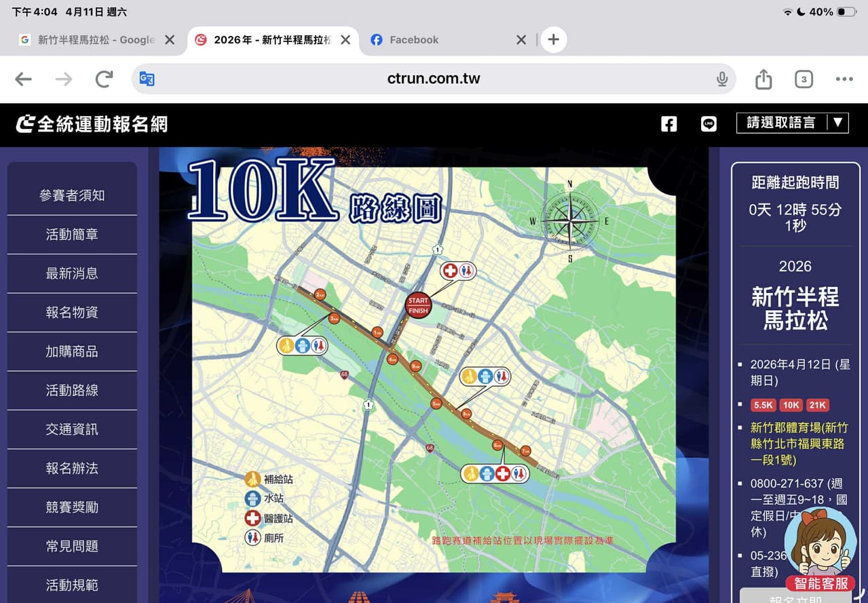Open 交通資訊 in the sidebar menu
Screen dimensions: 868x603
[x=72, y=429]
